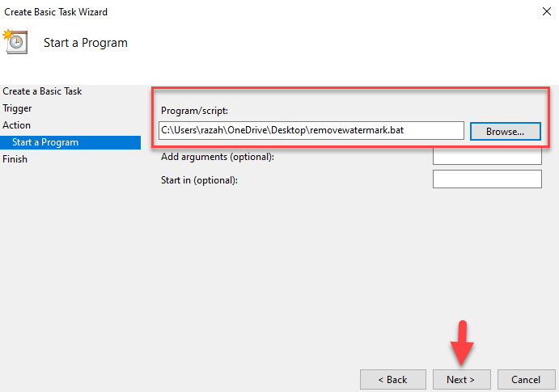The width and height of the screenshot is (559, 392).
Task: Click the 'Start a Program' page heading
Action: tap(85, 42)
